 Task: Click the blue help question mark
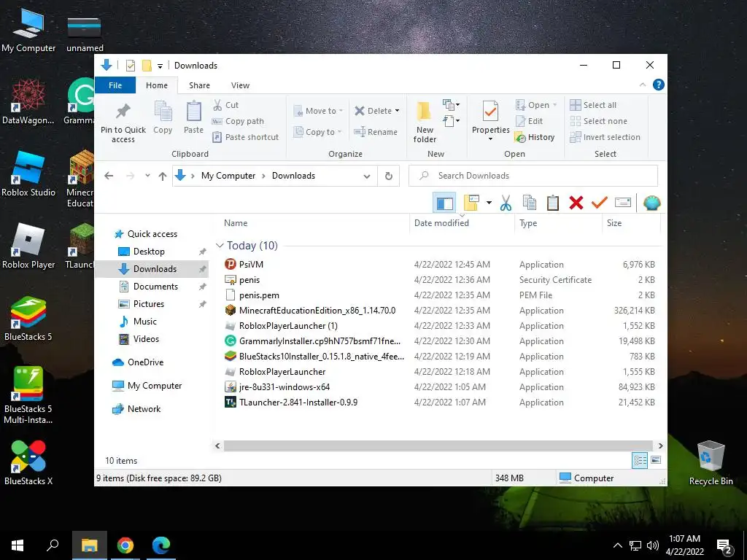[659, 85]
